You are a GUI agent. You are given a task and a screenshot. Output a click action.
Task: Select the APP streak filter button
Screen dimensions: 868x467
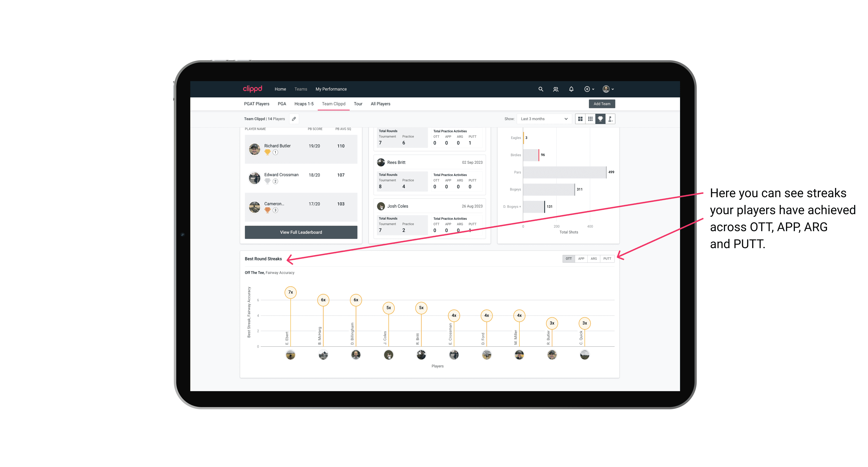(x=580, y=259)
